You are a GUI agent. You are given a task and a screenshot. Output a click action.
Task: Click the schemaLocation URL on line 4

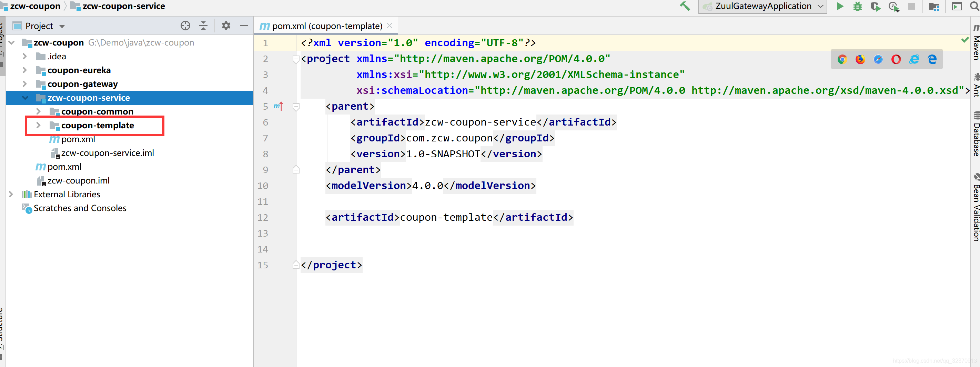point(719,90)
